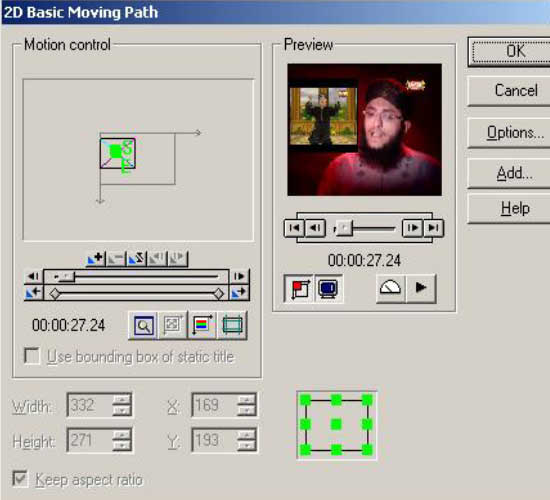This screenshot has height=500, width=550.
Task: Jump preview to the first frame
Action: [294, 228]
